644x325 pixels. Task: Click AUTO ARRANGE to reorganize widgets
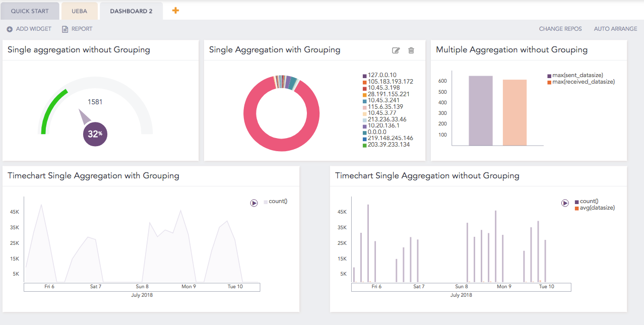pyautogui.click(x=615, y=29)
